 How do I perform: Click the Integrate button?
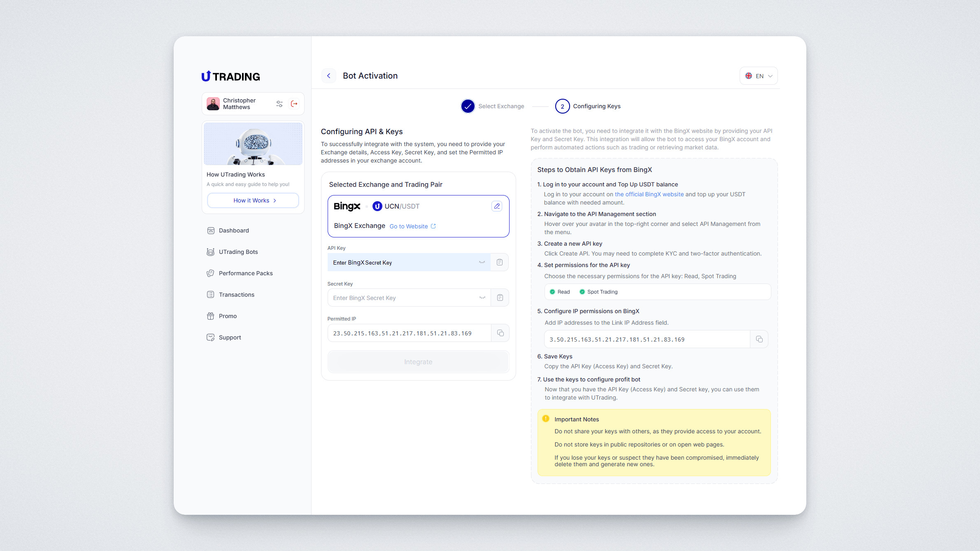coord(418,362)
